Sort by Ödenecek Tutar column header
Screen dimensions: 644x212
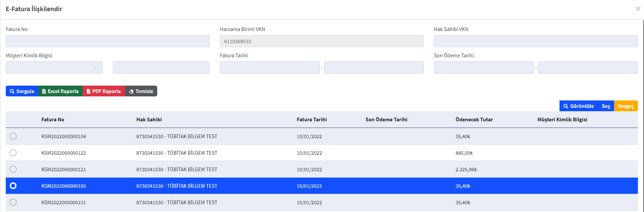tap(474, 120)
